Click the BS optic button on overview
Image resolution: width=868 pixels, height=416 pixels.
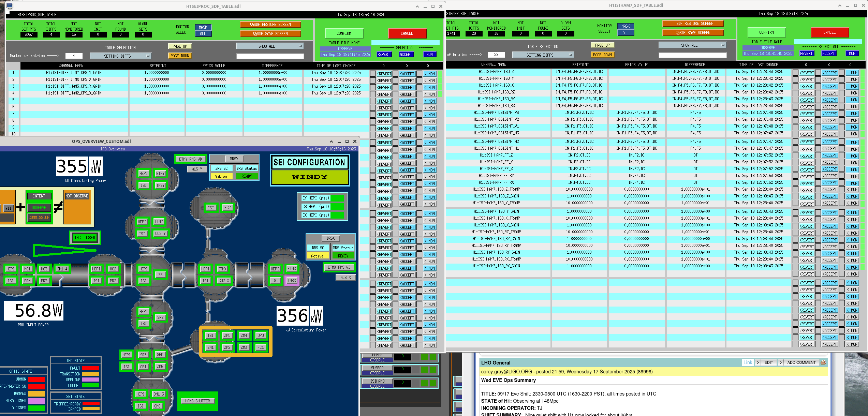(160, 274)
